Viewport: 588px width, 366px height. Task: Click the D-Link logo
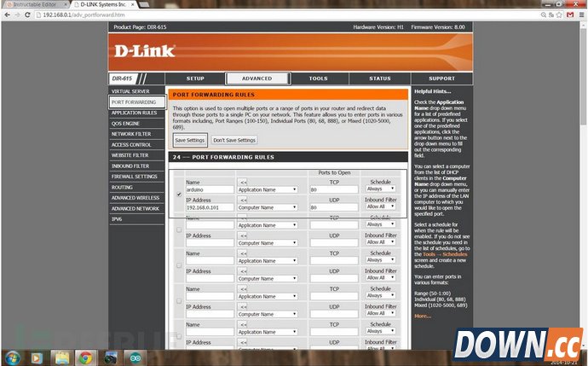tap(144, 50)
